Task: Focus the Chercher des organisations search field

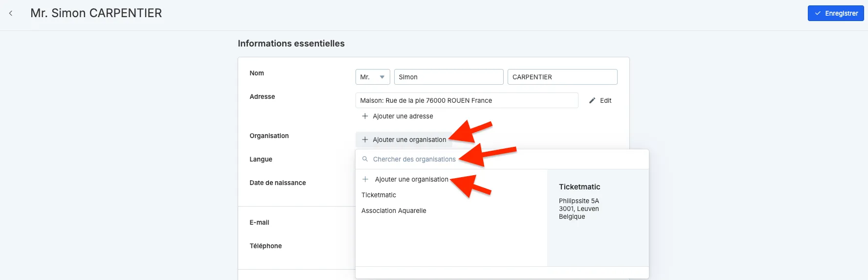Action: coord(502,159)
